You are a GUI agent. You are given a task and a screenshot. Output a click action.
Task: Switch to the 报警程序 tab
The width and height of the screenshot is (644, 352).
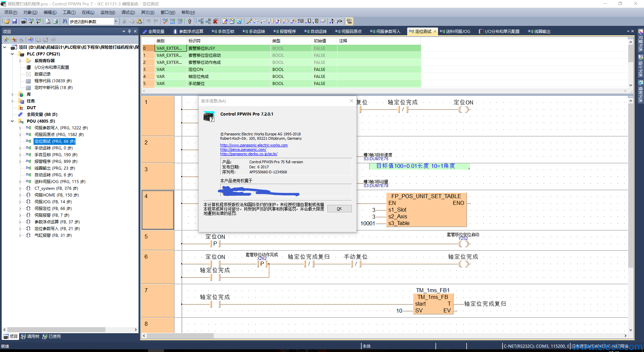pyautogui.click(x=285, y=32)
